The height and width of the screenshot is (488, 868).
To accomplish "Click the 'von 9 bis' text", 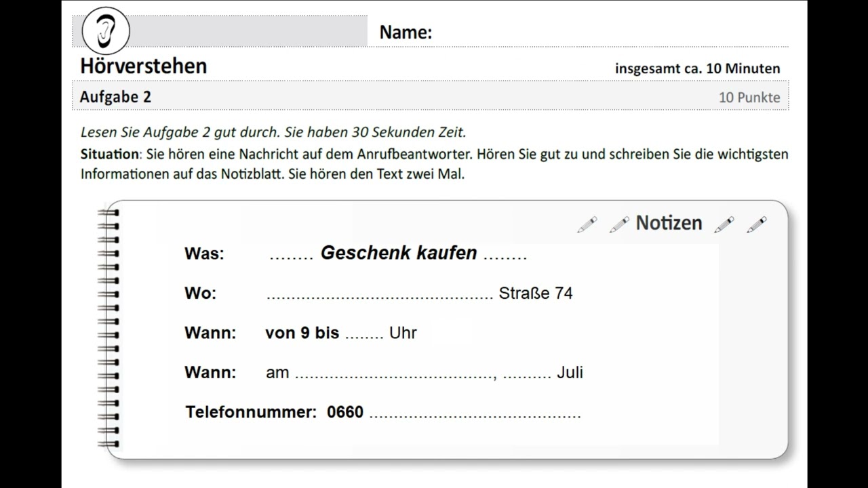I will pyautogui.click(x=302, y=333).
